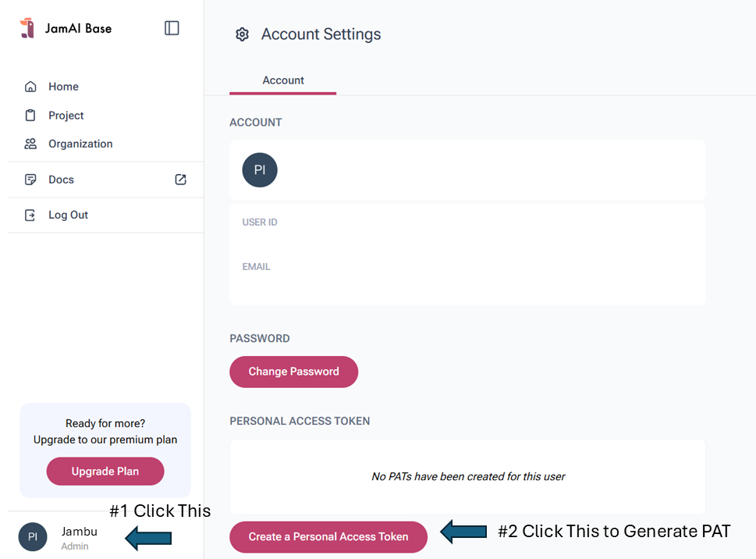The width and height of the screenshot is (756, 559).
Task: Click the Home house icon
Action: click(30, 87)
